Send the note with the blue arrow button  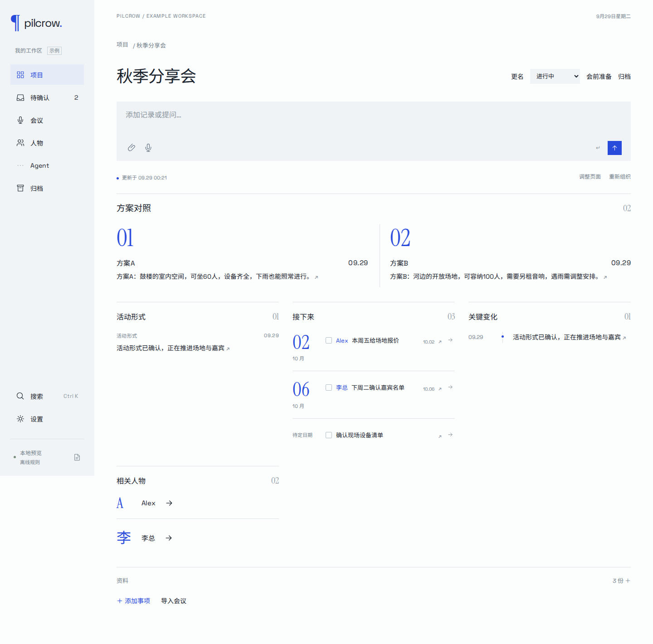(x=614, y=148)
